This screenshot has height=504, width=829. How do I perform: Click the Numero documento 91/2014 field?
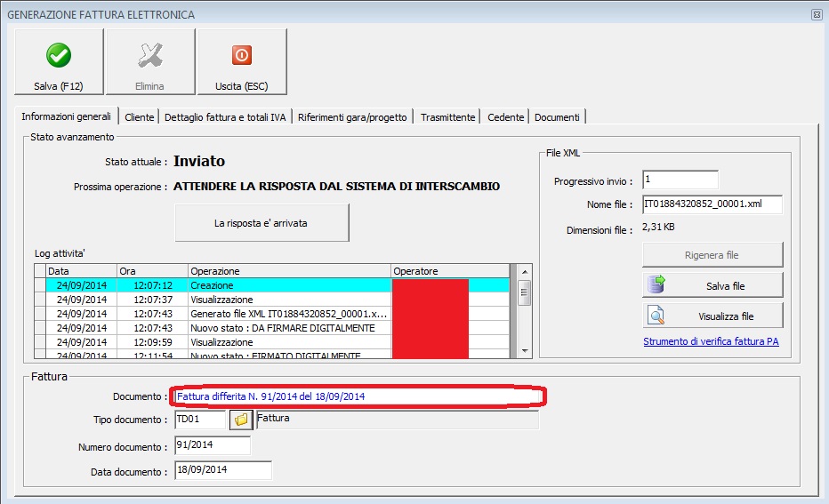[213, 445]
